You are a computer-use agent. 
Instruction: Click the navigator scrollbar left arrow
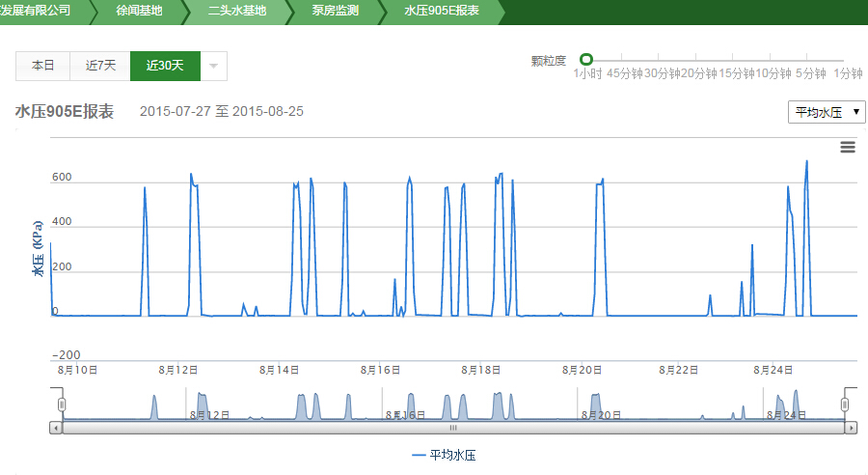click(56, 427)
